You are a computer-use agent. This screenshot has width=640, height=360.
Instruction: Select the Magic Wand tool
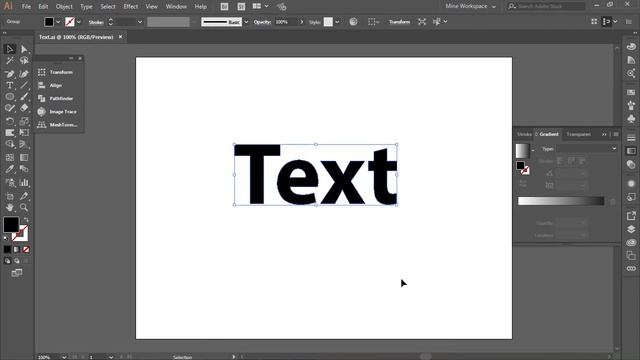tap(10, 61)
